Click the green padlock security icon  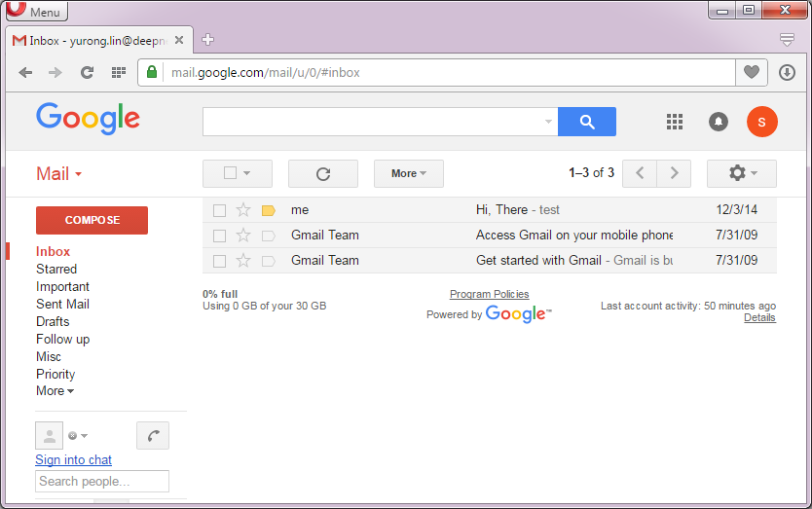151,72
